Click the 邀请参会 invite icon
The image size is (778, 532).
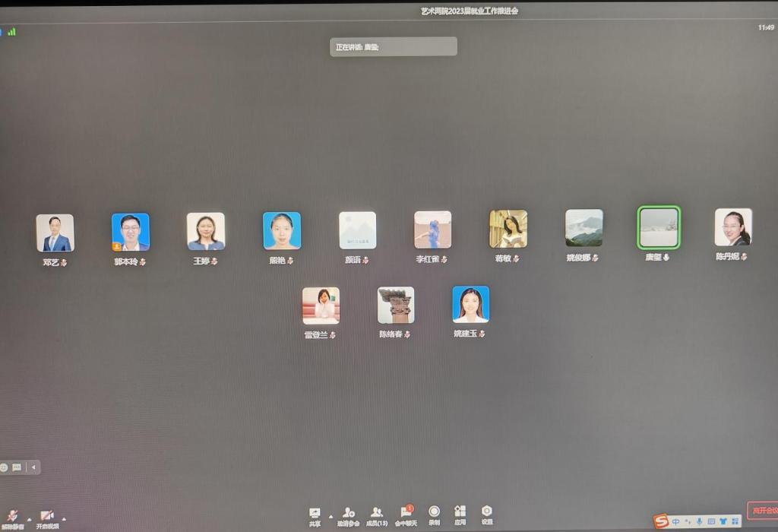(348, 513)
